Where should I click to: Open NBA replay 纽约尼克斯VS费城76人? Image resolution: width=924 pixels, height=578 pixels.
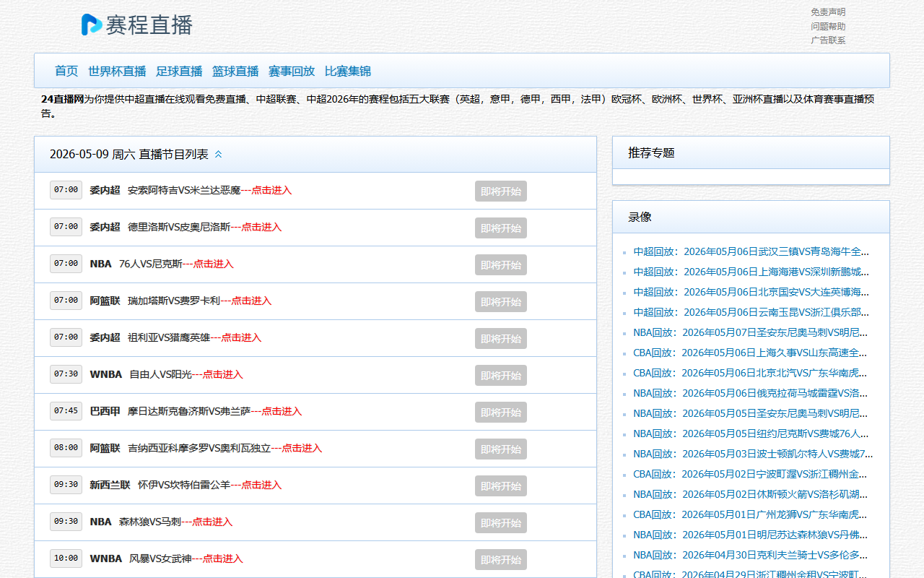click(x=751, y=433)
